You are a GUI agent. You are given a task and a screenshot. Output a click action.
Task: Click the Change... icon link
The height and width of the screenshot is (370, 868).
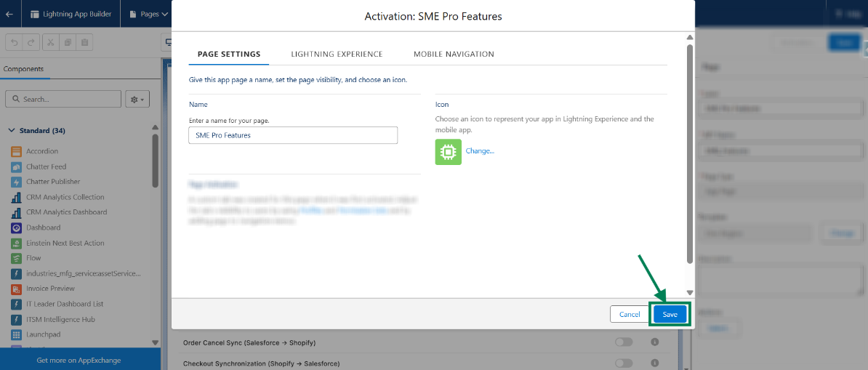point(480,150)
